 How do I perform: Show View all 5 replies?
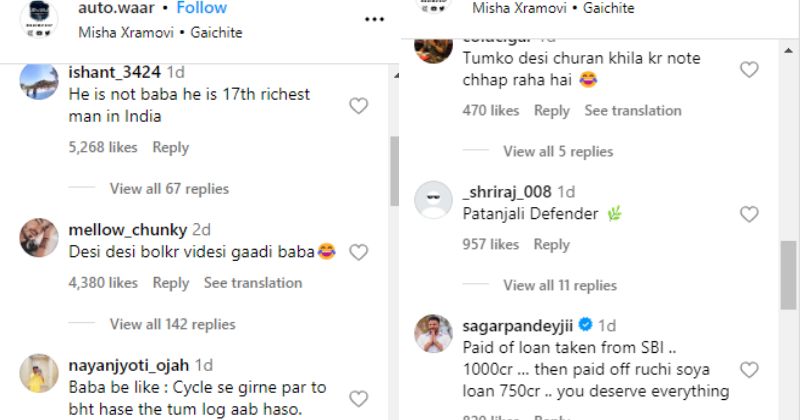pyautogui.click(x=558, y=151)
